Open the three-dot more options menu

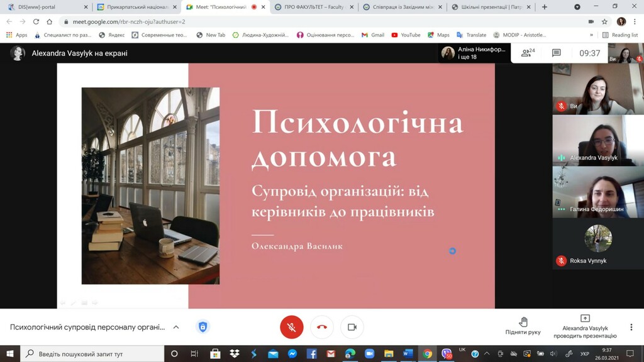tap(631, 327)
